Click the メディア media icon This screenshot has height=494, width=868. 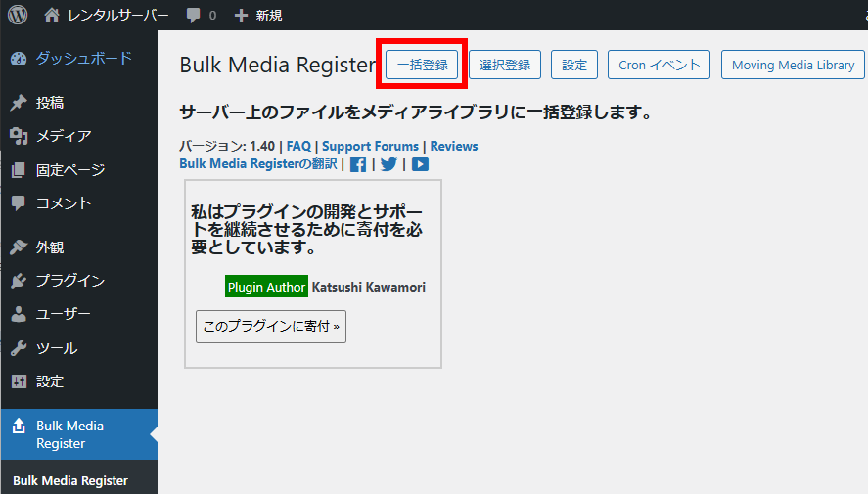tap(19, 136)
